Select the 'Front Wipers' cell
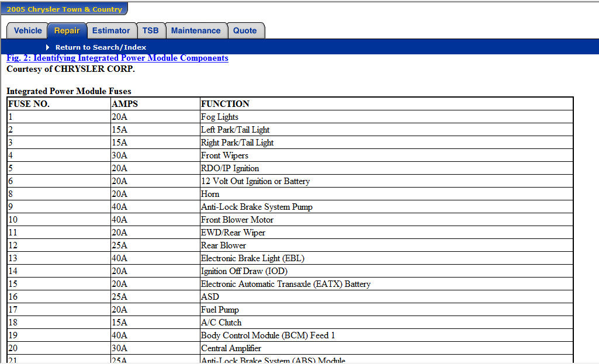 386,155
